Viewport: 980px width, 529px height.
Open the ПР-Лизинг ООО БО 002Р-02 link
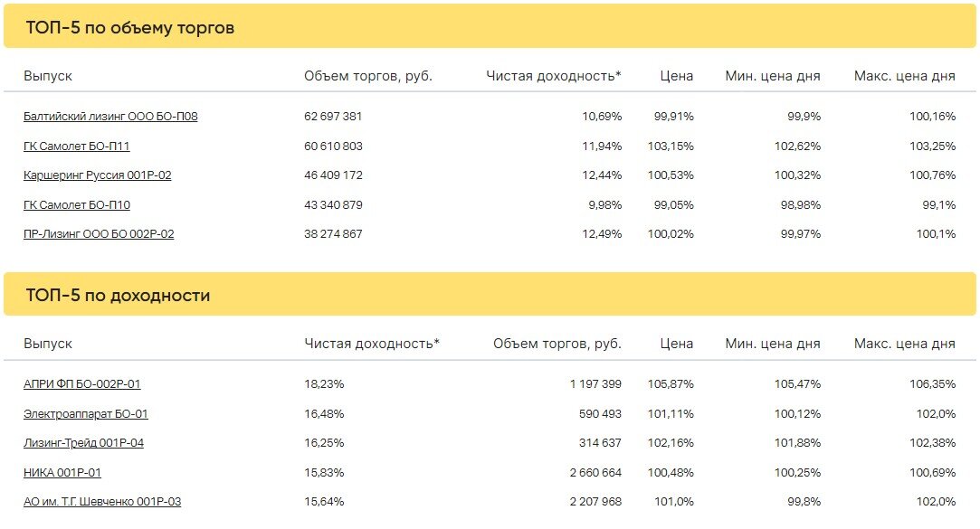click(x=99, y=234)
